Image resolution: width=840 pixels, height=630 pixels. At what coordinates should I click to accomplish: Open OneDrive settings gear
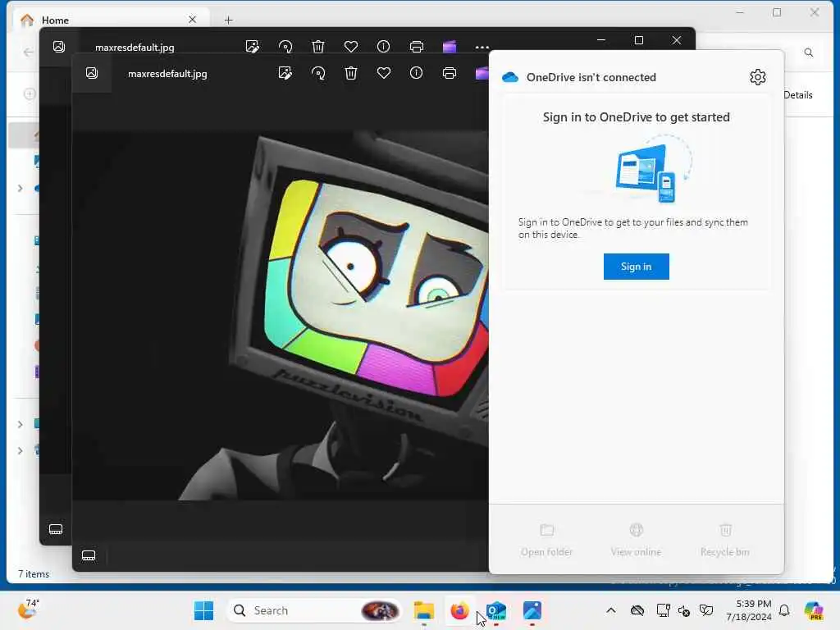pos(757,77)
